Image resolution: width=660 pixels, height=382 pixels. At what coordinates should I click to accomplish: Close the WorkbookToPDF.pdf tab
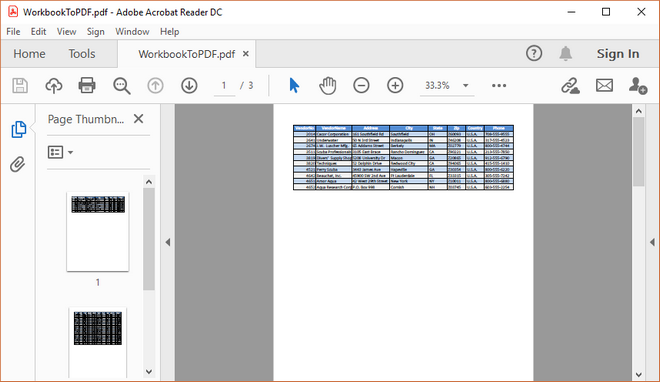(246, 54)
